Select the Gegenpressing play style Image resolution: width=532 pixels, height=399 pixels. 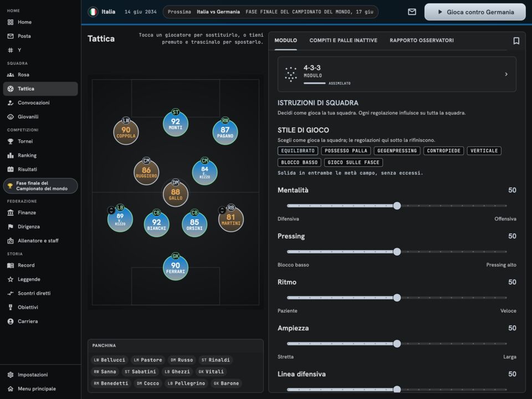point(397,151)
